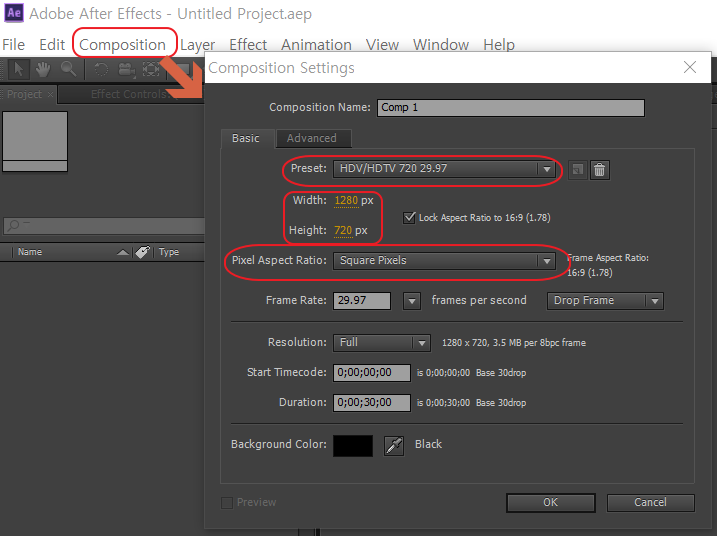Open the frame rate arrow dropdown
The width and height of the screenshot is (717, 536).
(412, 301)
